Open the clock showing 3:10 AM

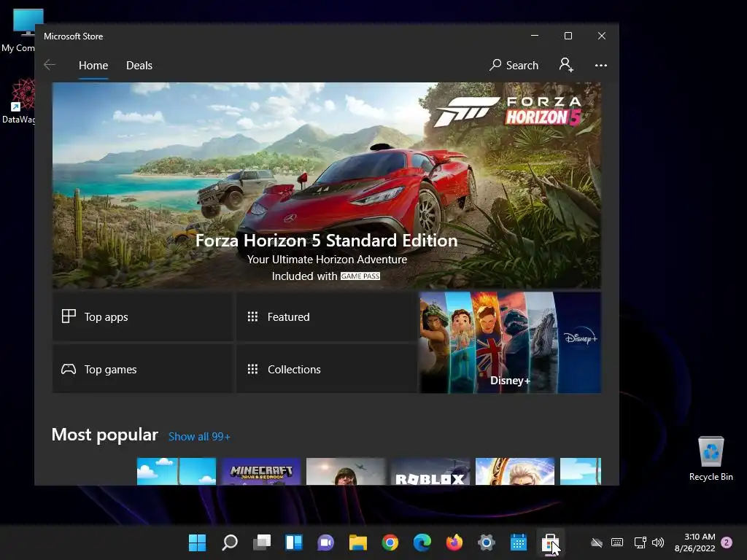695,542
